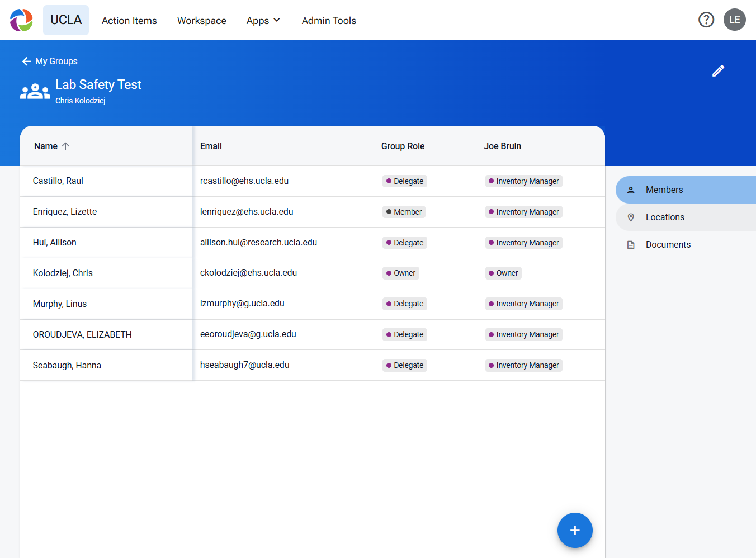Click the Documents file icon in sidebar
Viewport: 756px width, 558px height.
pyautogui.click(x=631, y=245)
